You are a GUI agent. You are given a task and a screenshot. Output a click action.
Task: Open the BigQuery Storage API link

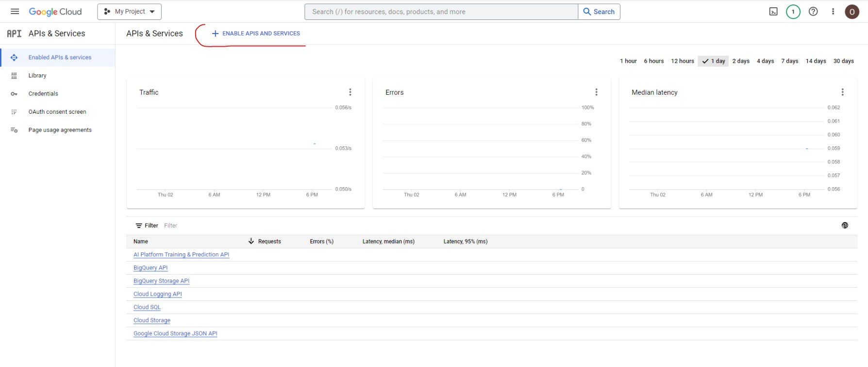click(x=161, y=281)
